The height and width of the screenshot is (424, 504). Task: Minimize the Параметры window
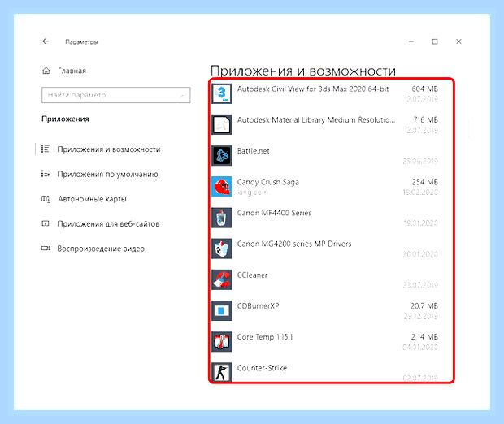pos(411,41)
